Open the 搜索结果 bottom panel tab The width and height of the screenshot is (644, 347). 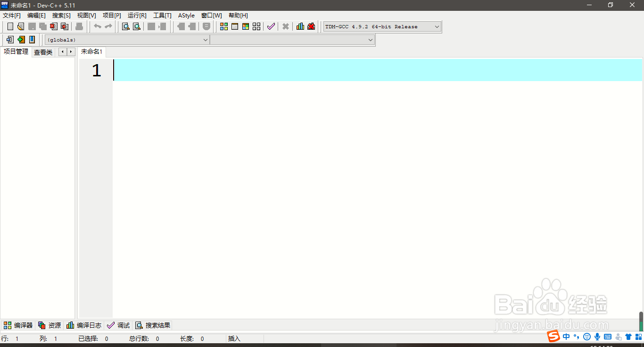coord(153,325)
